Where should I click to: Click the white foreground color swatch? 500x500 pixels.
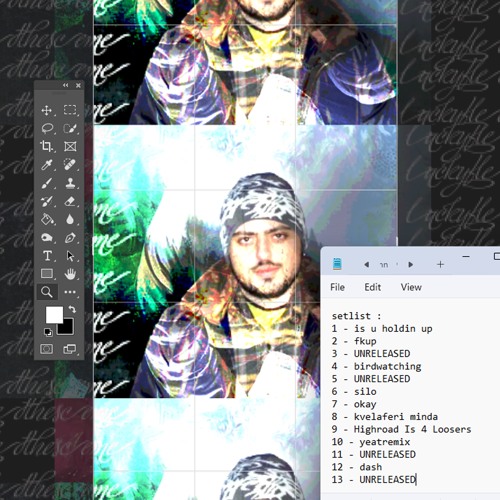coord(54,315)
